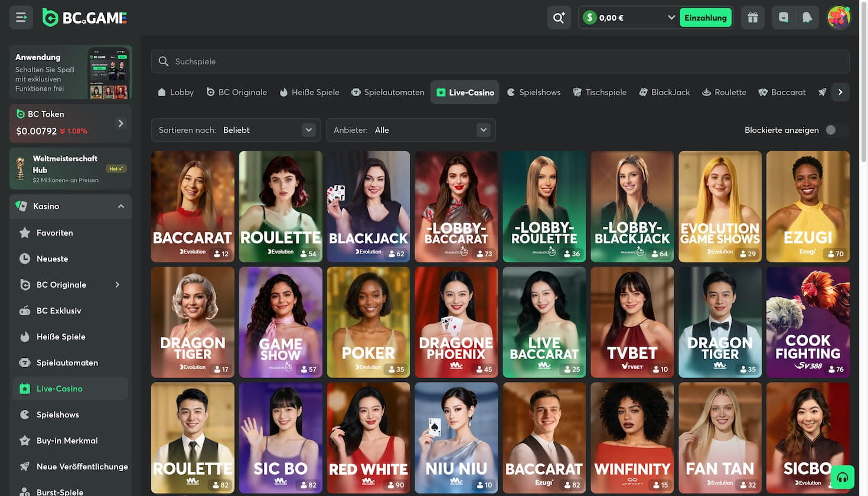This screenshot has height=496, width=868.
Task: Open the Favoriten sidebar link
Action: (70, 233)
